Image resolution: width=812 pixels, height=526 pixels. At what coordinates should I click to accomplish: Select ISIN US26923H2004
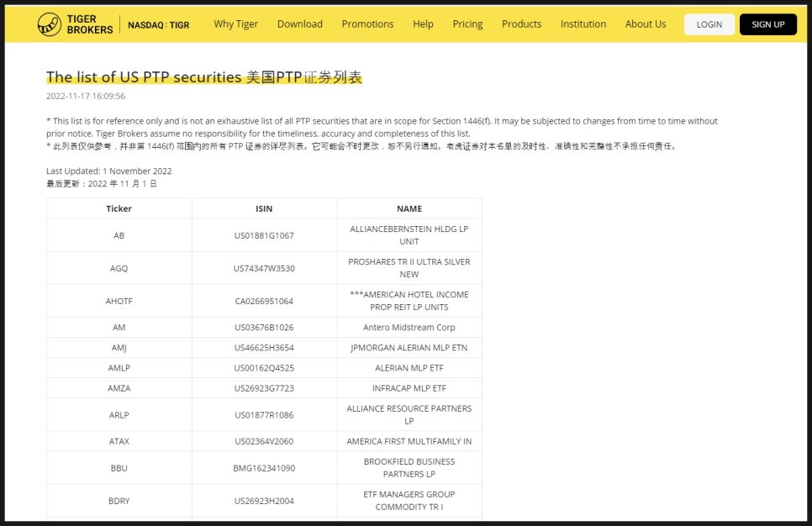[264, 501]
